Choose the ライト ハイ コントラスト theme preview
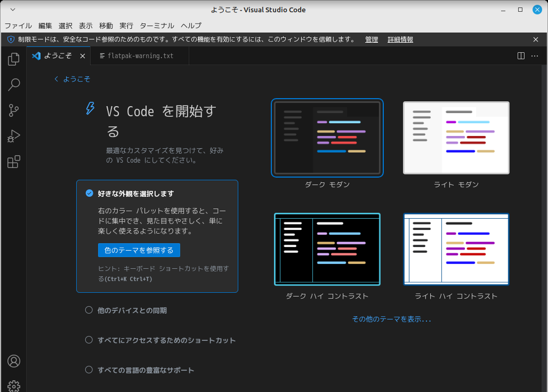Screen dimensions: 548x392 tap(456, 249)
